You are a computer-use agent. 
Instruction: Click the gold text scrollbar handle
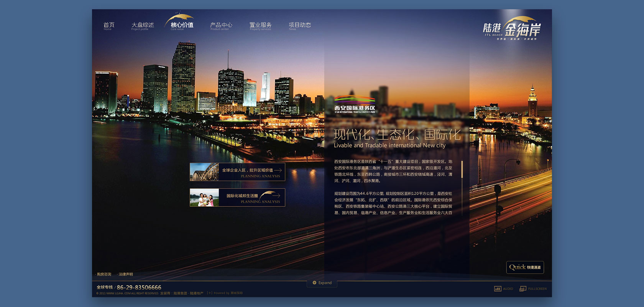point(462,169)
